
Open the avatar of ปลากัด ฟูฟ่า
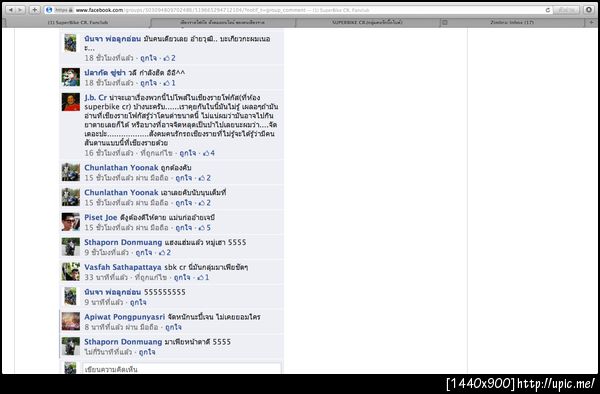(x=71, y=77)
